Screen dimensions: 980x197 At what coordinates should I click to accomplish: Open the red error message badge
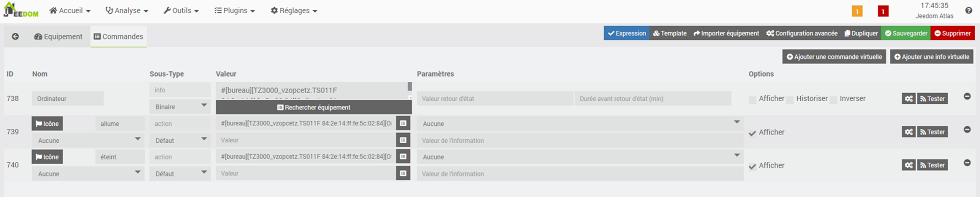(883, 11)
